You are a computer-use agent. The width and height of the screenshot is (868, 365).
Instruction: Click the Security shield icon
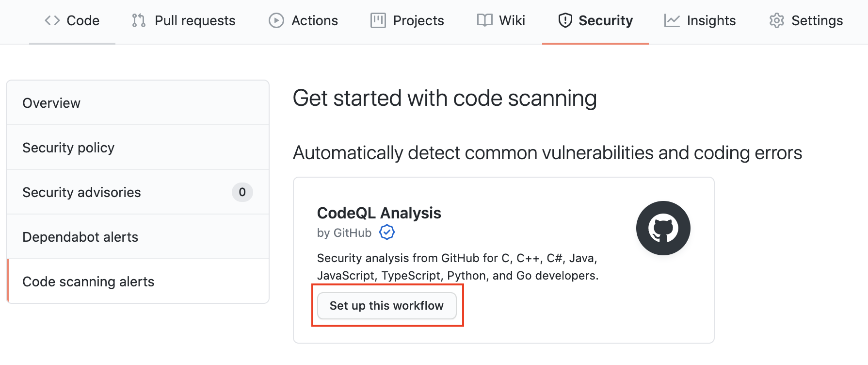pos(565,20)
